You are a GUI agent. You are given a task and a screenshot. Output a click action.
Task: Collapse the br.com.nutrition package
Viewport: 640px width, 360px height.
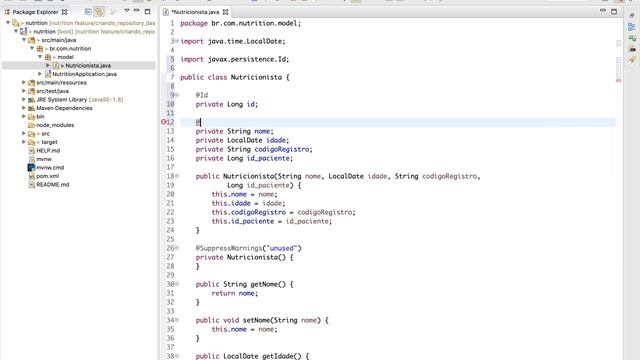point(32,49)
